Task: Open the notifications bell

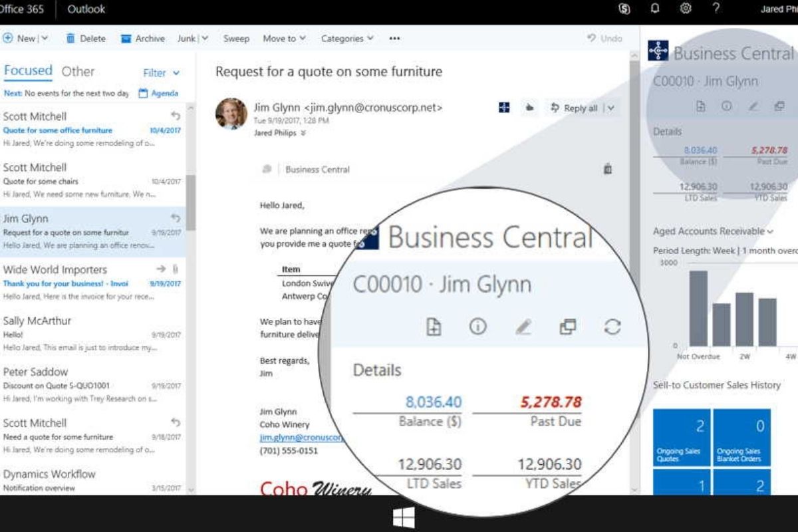Action: click(x=656, y=9)
